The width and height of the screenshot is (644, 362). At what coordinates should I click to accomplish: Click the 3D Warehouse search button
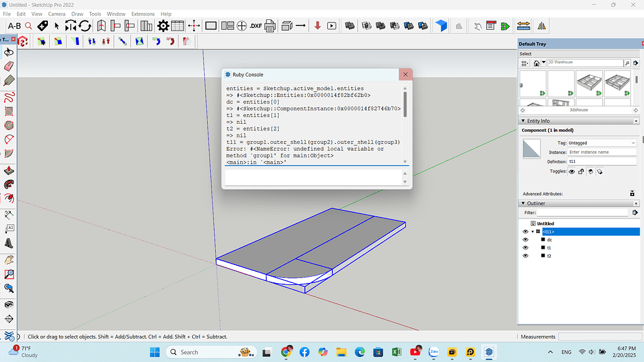[627, 62]
